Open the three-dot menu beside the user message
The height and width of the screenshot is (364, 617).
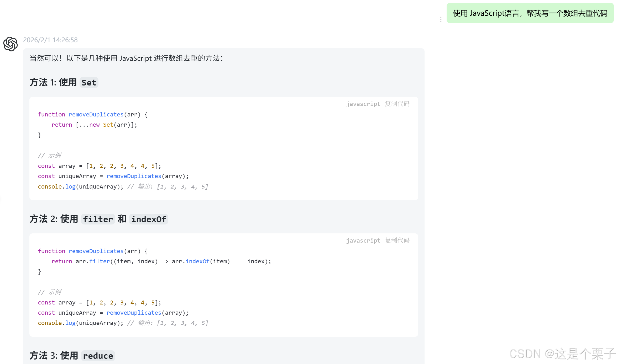pos(441,20)
